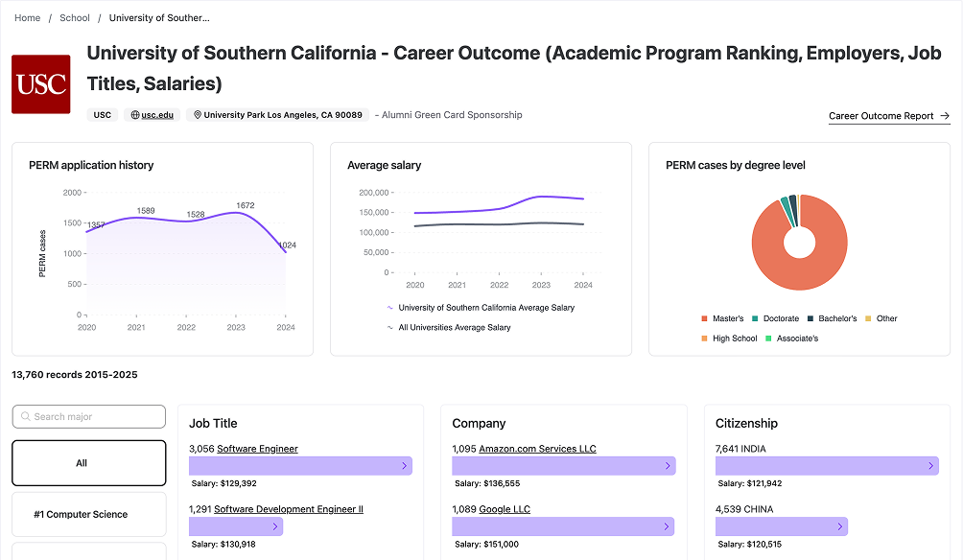Screen dimensions: 963x560
Task: Select the All majors tab
Action: click(88, 463)
